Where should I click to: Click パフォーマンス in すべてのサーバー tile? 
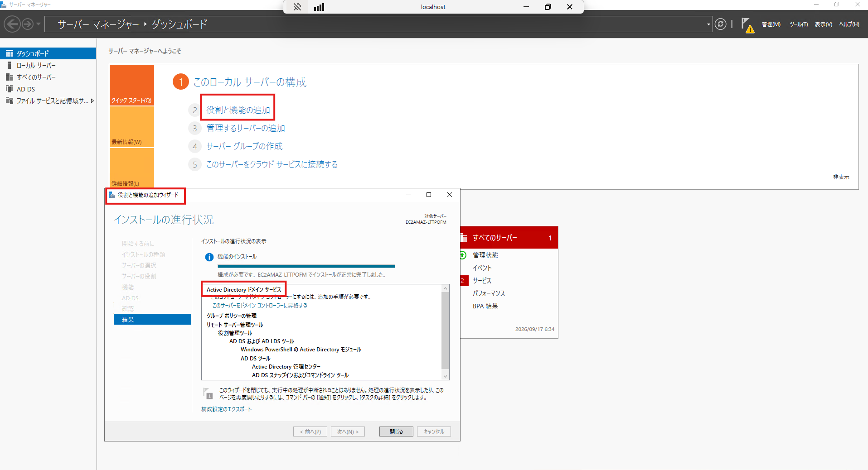489,293
